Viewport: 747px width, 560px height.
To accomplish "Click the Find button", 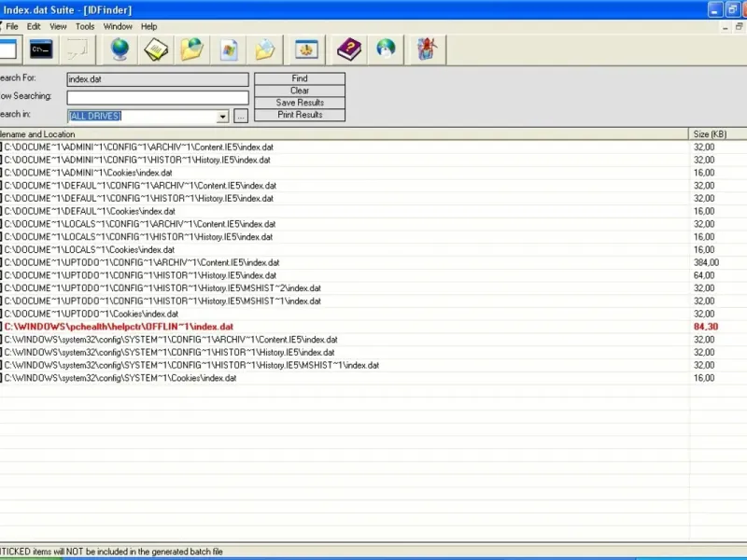I will tap(300, 78).
